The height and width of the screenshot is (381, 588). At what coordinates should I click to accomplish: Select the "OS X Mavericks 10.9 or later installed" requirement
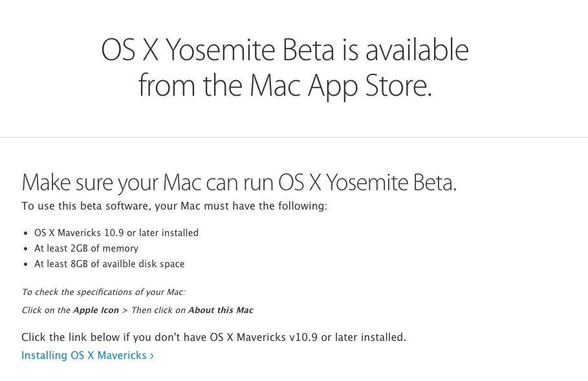coord(116,233)
